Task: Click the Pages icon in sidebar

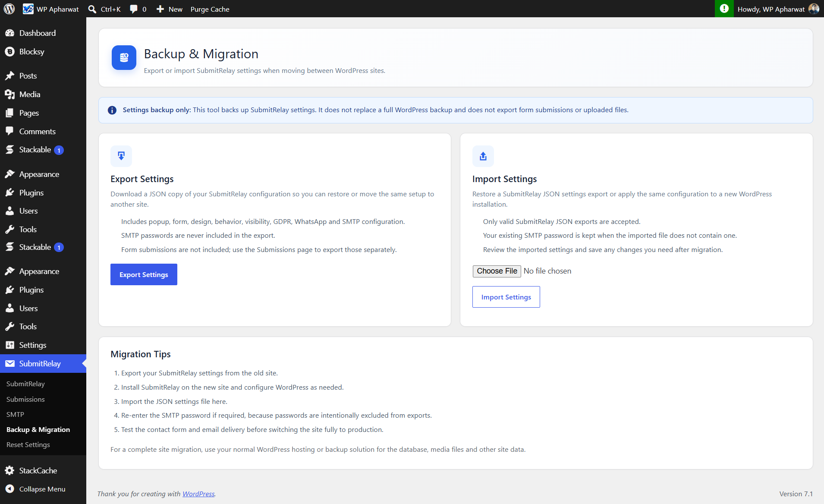Action: click(x=9, y=113)
